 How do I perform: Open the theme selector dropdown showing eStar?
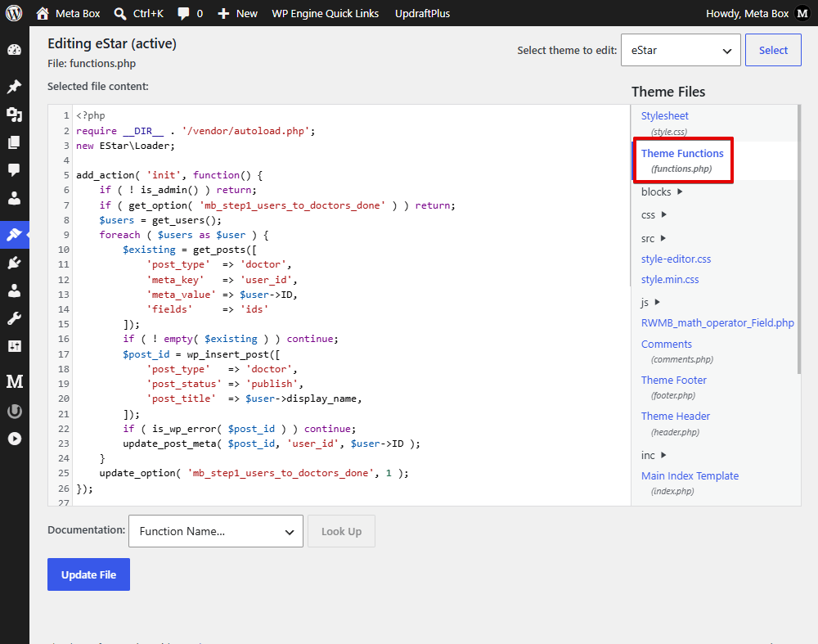[x=681, y=50]
